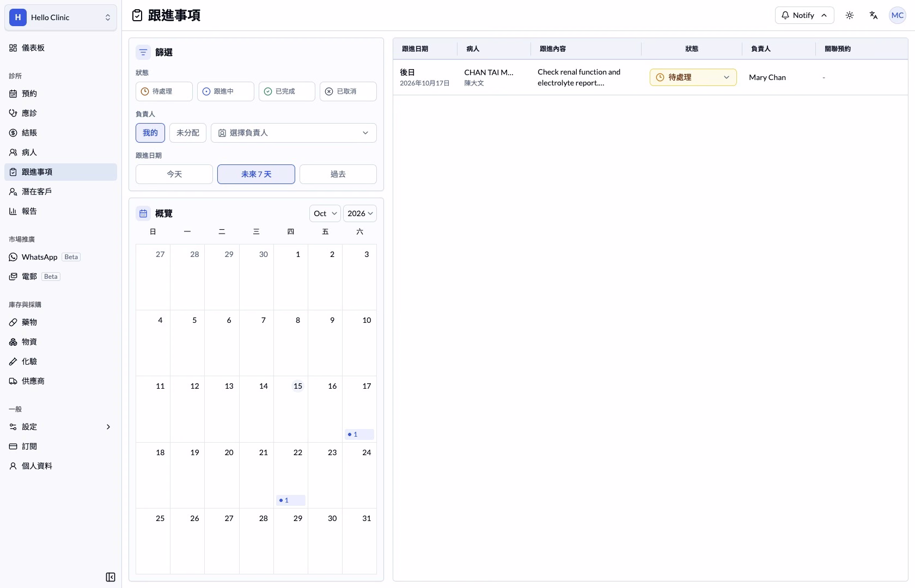Open the Notify dropdown button
The height and width of the screenshot is (588, 915).
point(804,15)
